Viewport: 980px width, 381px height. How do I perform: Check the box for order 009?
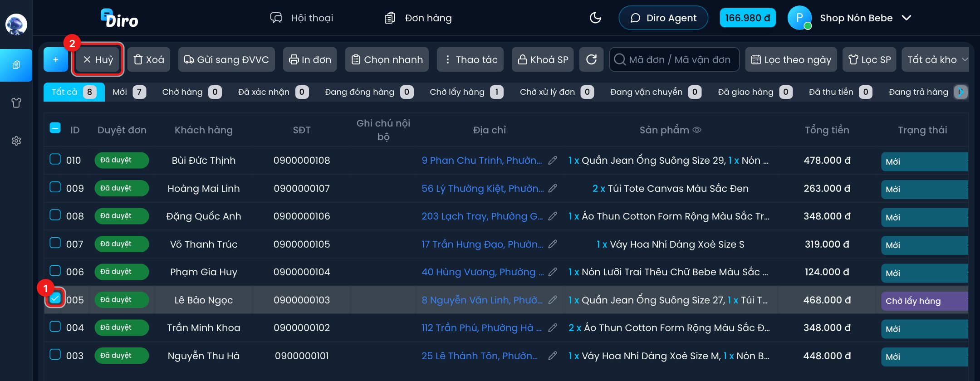(55, 187)
